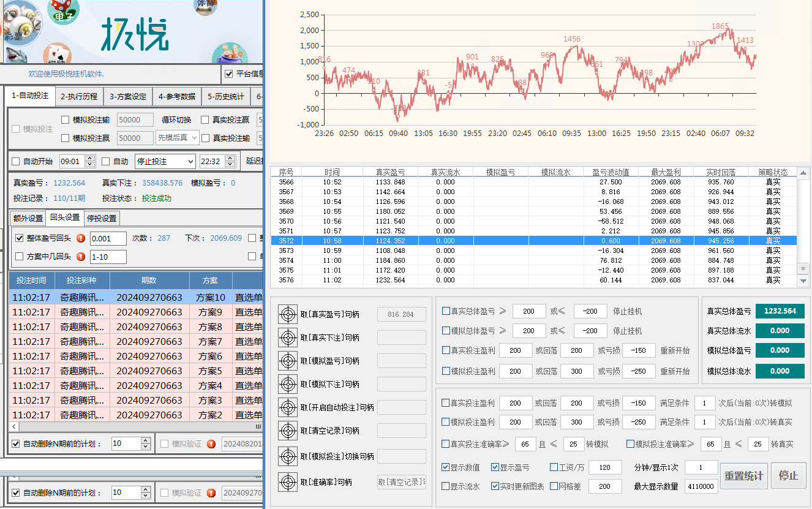This screenshot has height=509, width=812.
Task: Click 欢迎使用极悦挂机软件 welcome text
Action: pos(66,74)
